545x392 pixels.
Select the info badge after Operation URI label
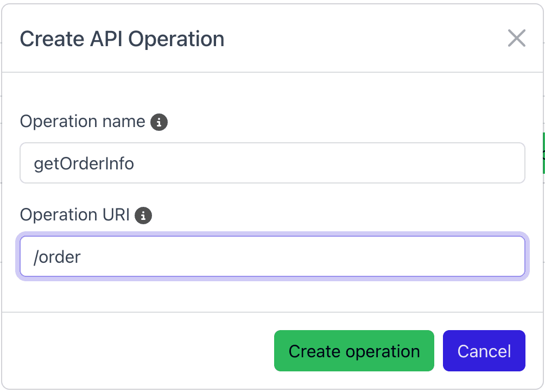click(144, 216)
